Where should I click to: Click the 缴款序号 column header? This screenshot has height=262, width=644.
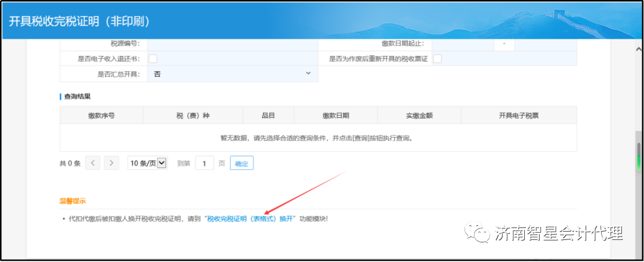coord(101,115)
